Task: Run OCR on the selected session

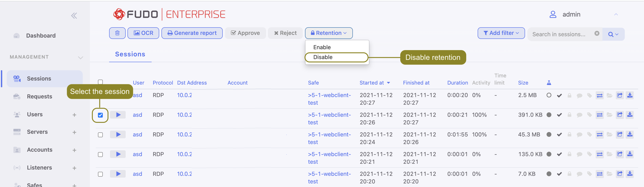Action: click(143, 33)
